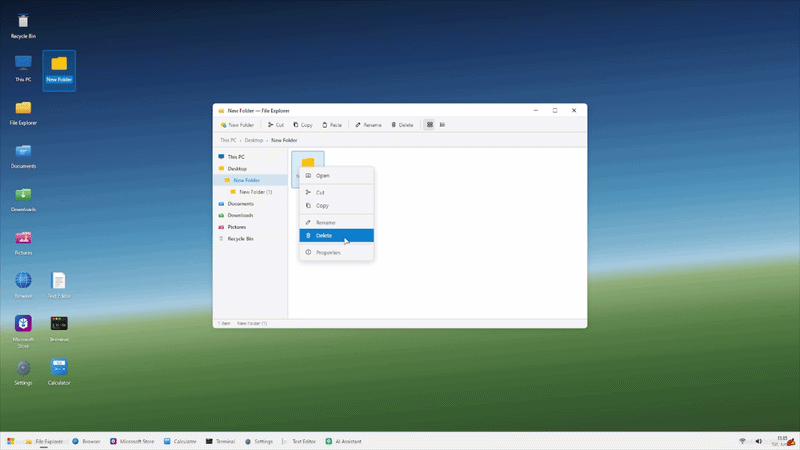Switch to grid view icon
The image size is (800, 450).
430,124
